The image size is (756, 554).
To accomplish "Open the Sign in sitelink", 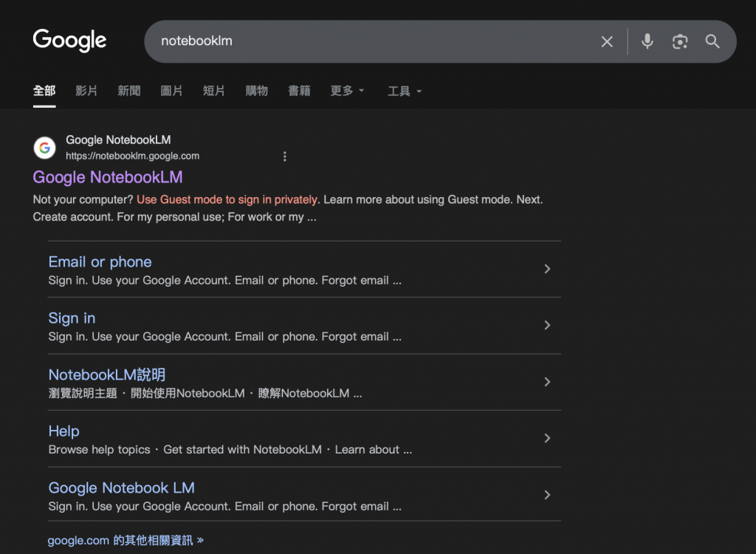I will [72, 318].
